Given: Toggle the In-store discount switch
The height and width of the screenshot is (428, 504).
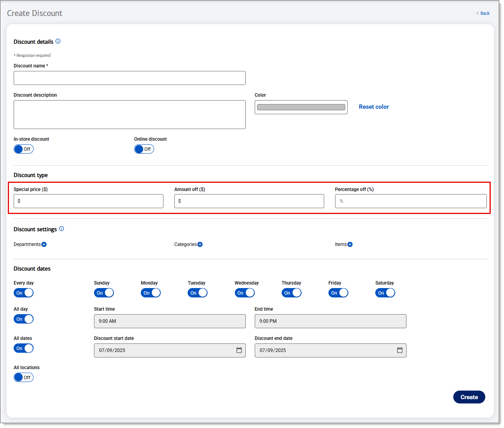Looking at the screenshot, I should click(x=23, y=149).
